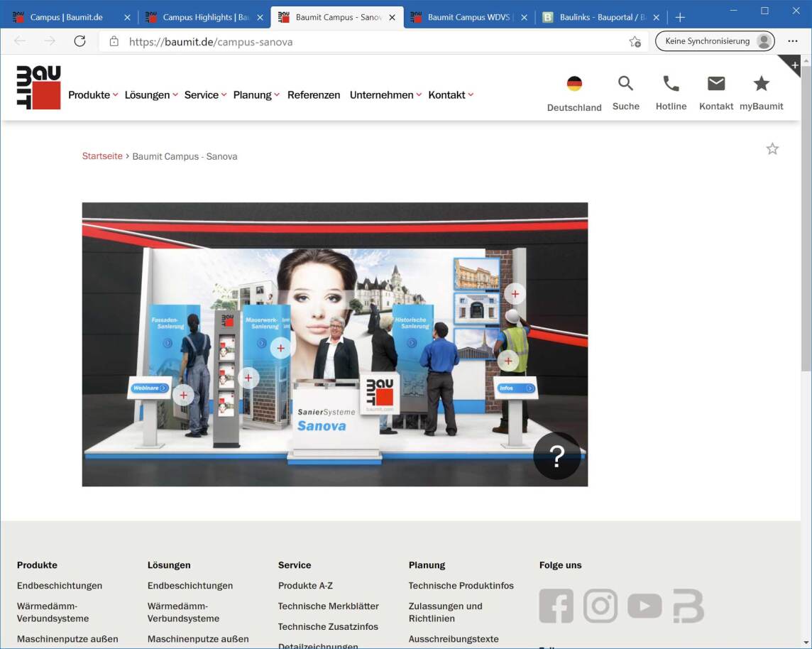Viewport: 812px width, 649px height.
Task: Open Endbeschichtungen link under Produkte
Action: pyautogui.click(x=60, y=585)
